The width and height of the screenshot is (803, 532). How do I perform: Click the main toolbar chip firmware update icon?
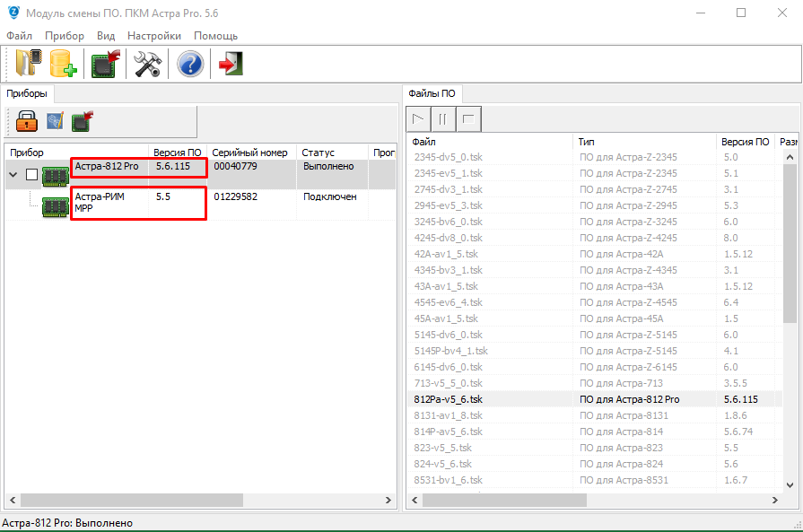click(x=106, y=64)
